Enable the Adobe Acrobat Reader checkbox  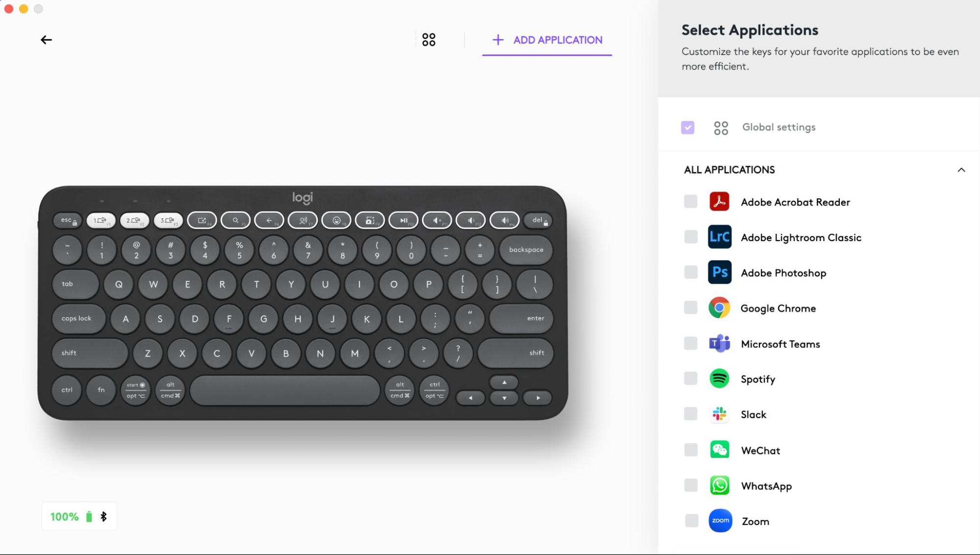(690, 201)
